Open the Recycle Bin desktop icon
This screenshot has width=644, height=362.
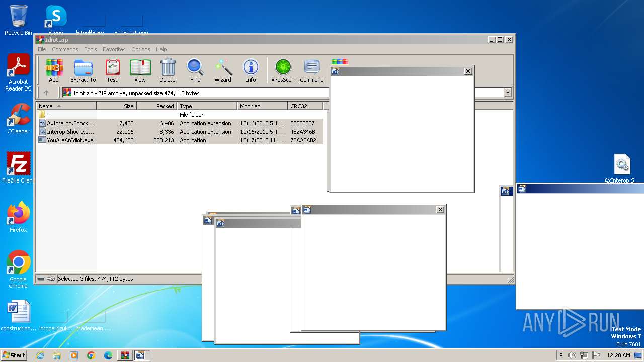click(x=18, y=20)
